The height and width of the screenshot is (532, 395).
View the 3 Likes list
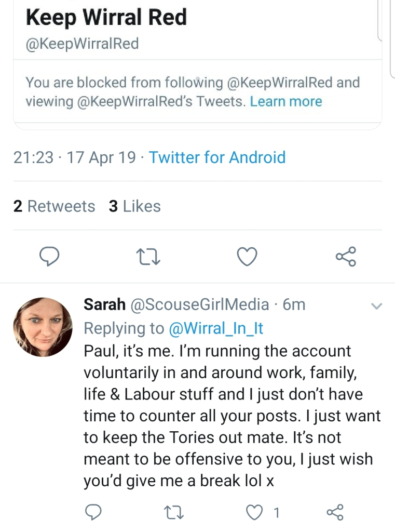point(135,206)
